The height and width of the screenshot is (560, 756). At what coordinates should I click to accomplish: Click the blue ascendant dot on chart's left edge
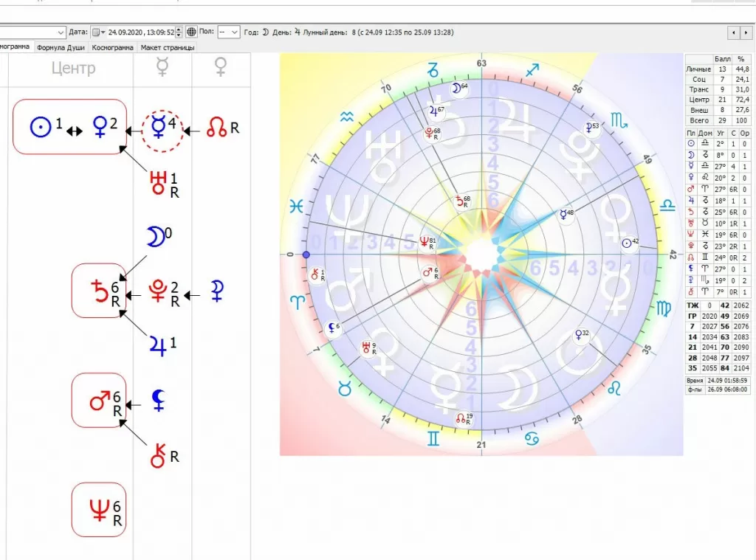[x=306, y=255]
